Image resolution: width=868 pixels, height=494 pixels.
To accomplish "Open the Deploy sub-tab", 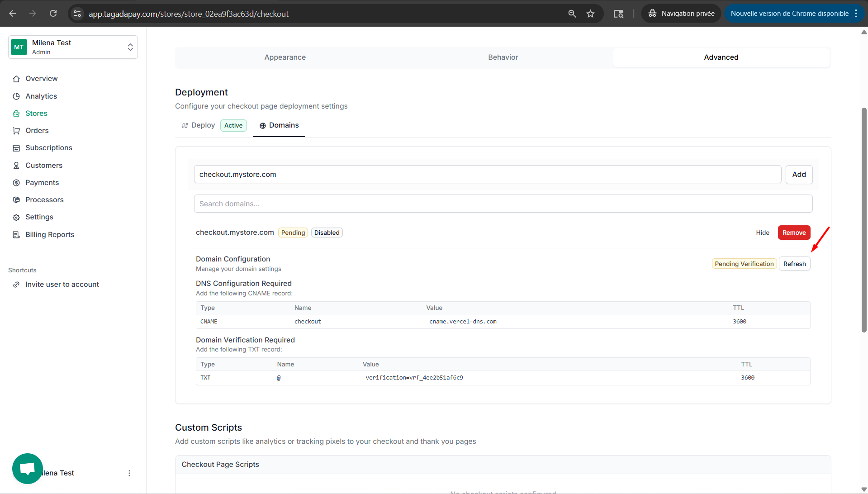I will pos(198,125).
